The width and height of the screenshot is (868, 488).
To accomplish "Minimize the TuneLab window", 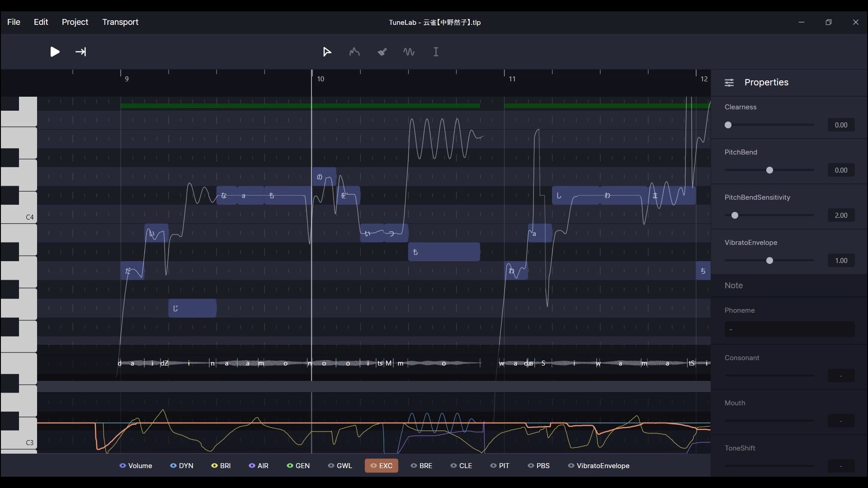I will point(802,22).
